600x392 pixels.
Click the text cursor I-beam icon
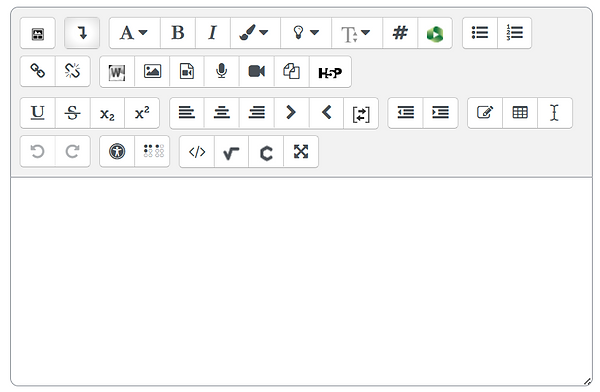pos(555,113)
